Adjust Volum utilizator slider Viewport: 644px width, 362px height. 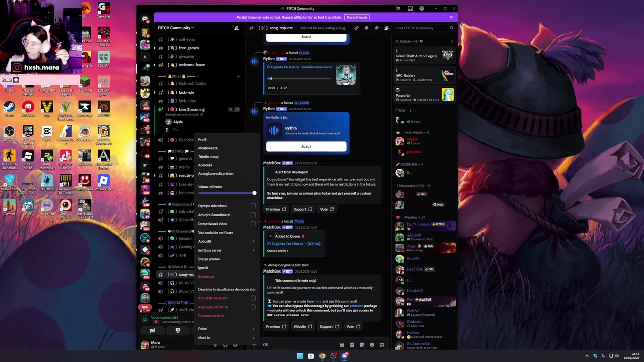coord(226,193)
